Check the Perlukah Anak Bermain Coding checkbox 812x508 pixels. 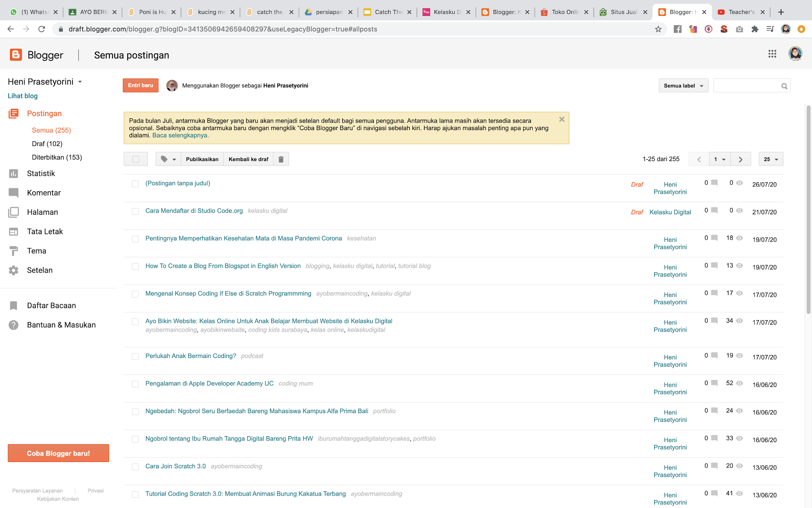[135, 356]
